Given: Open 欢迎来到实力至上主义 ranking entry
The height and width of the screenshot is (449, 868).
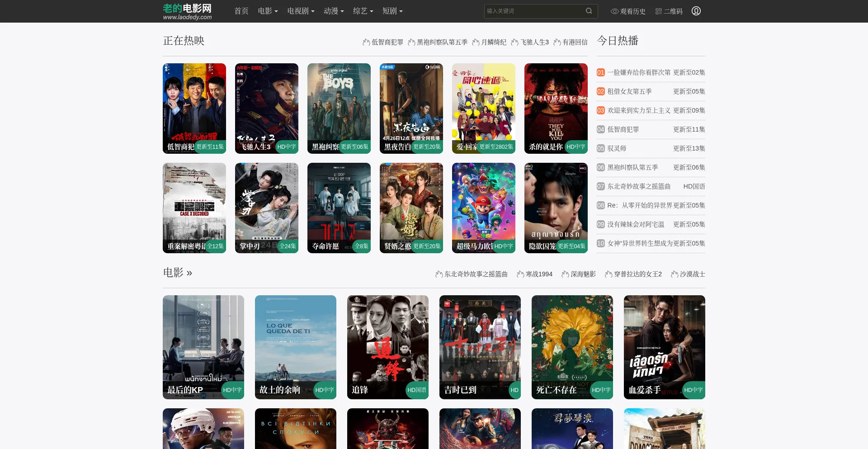Looking at the screenshot, I should pos(639,110).
